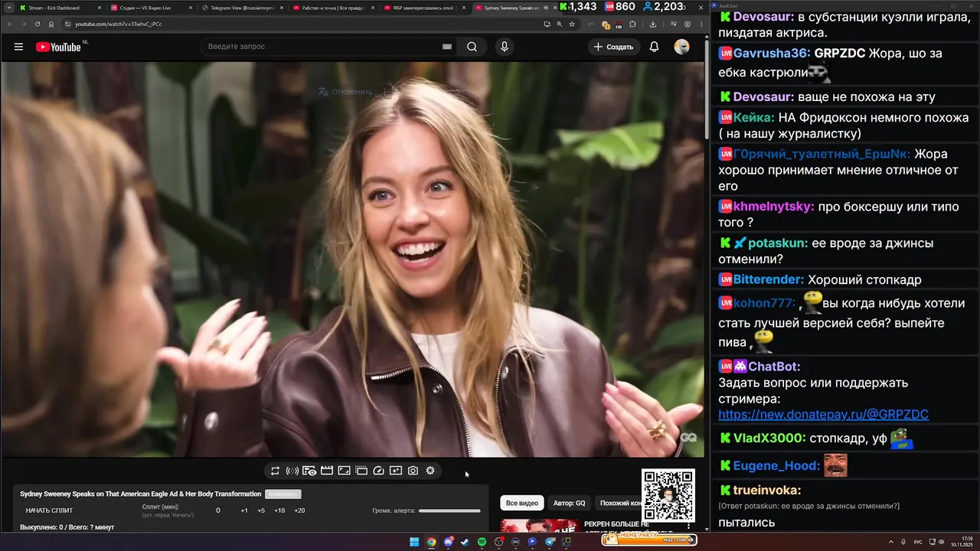The height and width of the screenshot is (551, 980).
Task: Open Discord from the taskbar
Action: (448, 542)
